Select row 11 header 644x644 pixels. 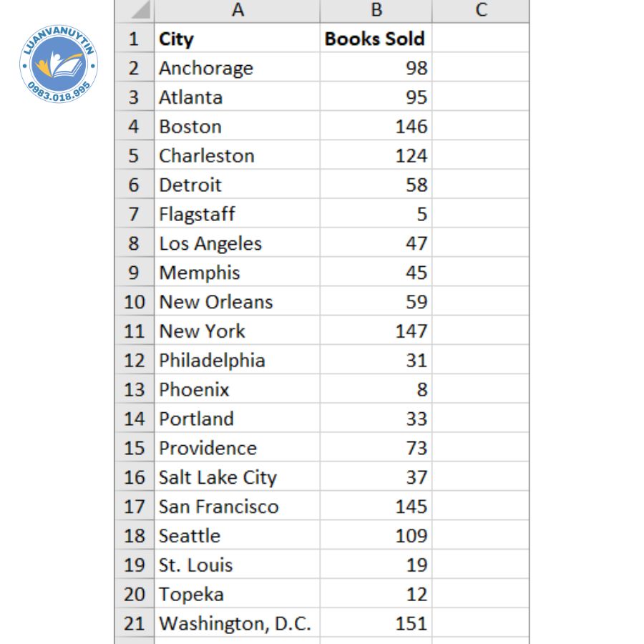click(134, 331)
